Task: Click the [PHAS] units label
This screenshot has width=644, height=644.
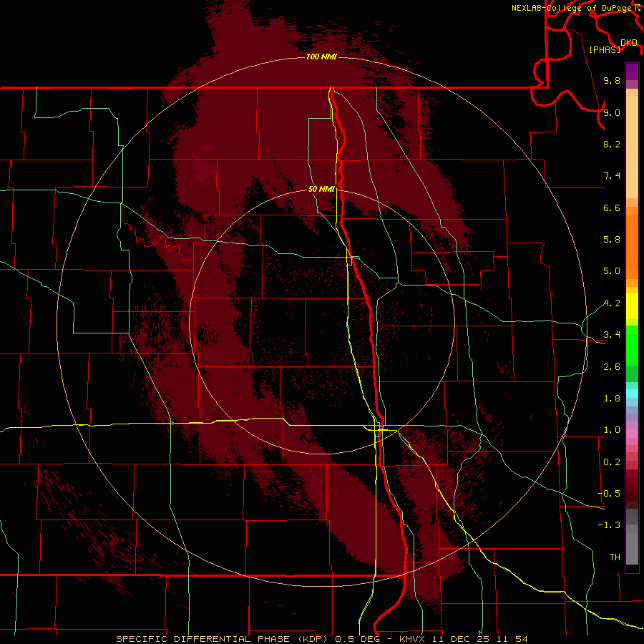Action: pos(605,49)
